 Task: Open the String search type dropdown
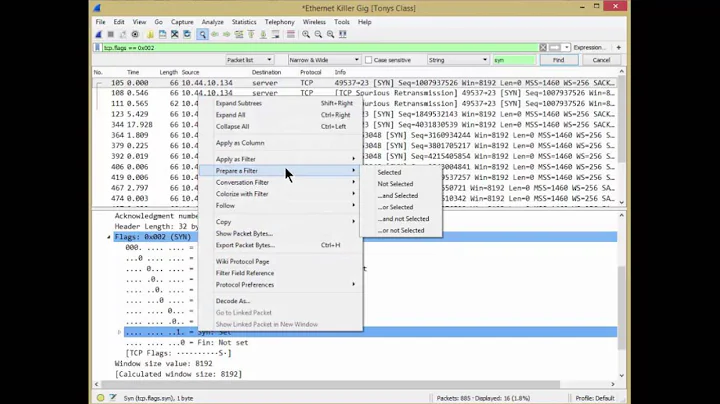pos(458,60)
